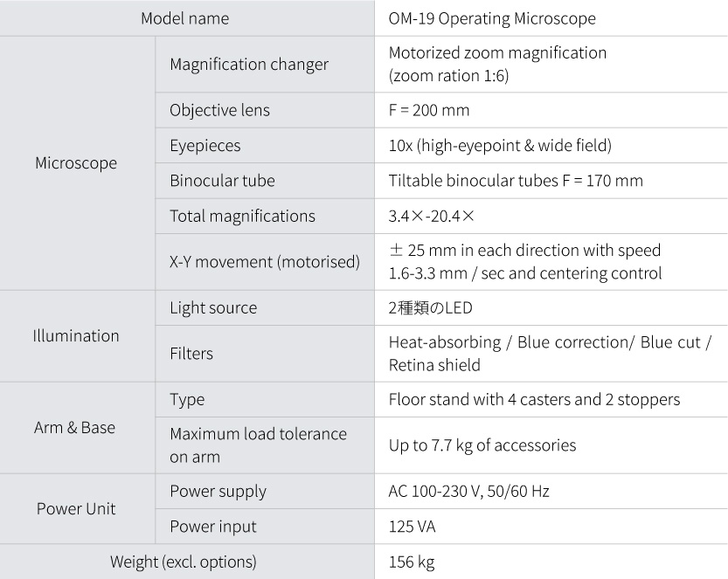The width and height of the screenshot is (728, 579).
Task: Select the "OM-19 Operating Microscope" text
Action: coord(491,18)
